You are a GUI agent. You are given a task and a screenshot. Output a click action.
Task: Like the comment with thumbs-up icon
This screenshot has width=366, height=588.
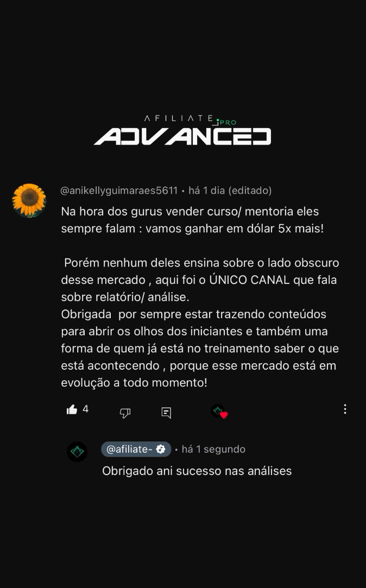72,409
